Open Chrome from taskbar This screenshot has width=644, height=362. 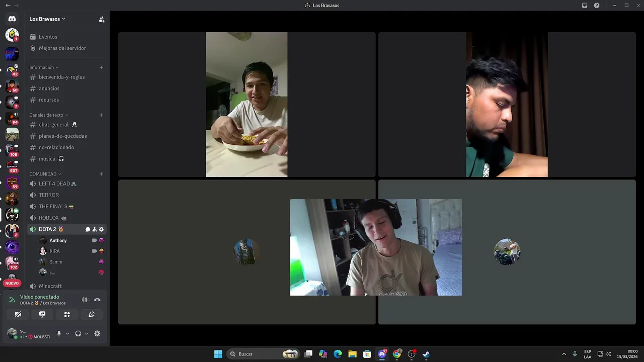(x=397, y=354)
